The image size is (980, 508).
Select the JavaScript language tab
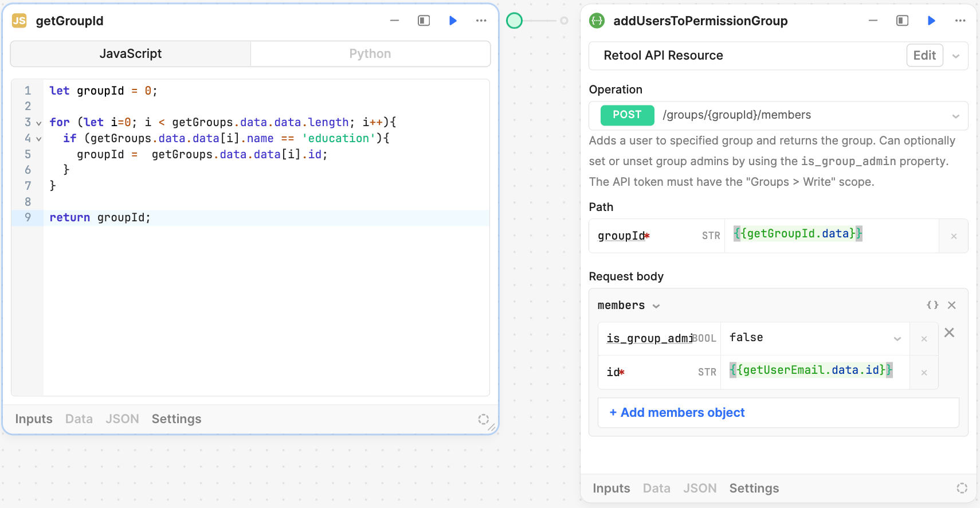(131, 54)
